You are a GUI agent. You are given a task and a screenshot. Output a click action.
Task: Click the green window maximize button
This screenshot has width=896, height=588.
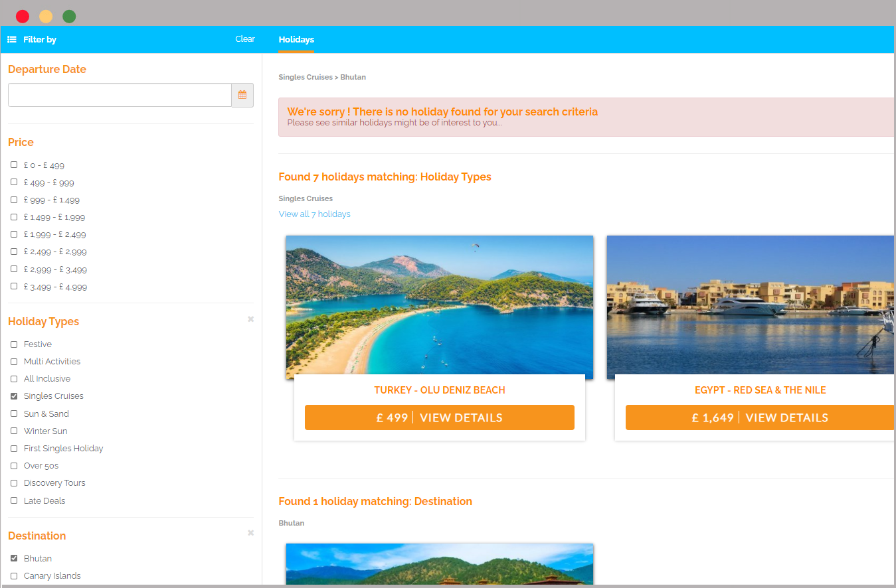click(x=69, y=17)
